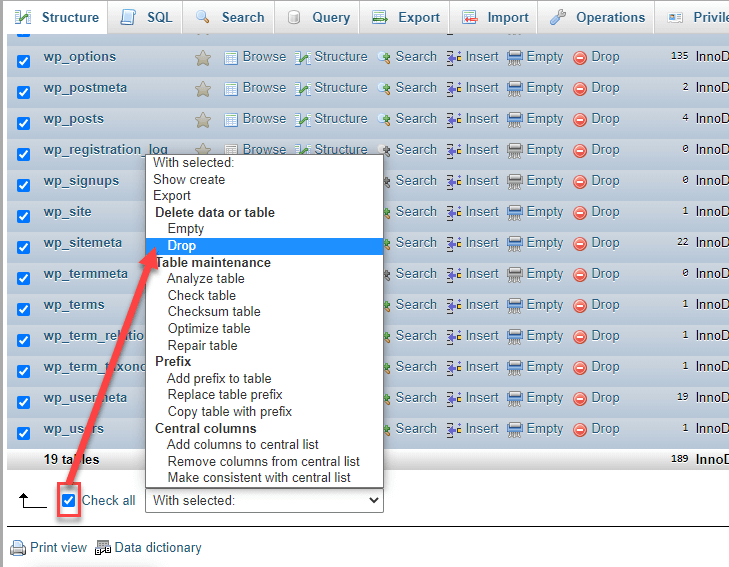
Task: Uncheck the wp_posts table checkbox
Action: (x=23, y=123)
